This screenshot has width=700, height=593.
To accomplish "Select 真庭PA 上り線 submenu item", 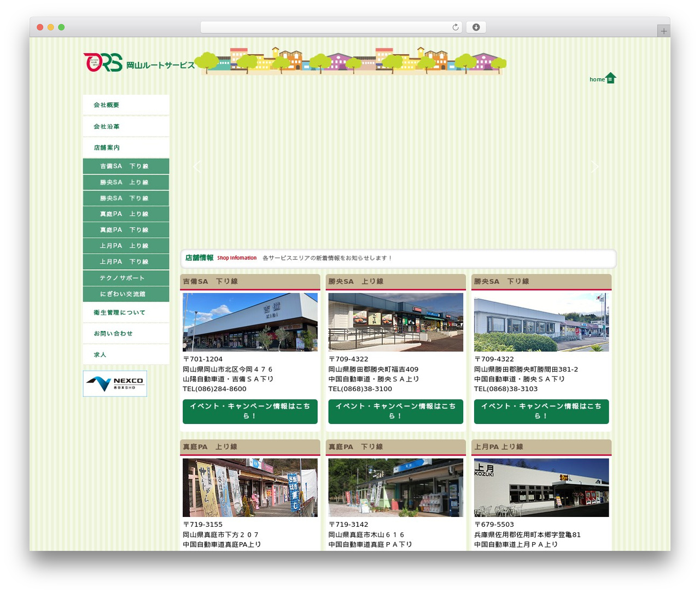I will click(126, 214).
